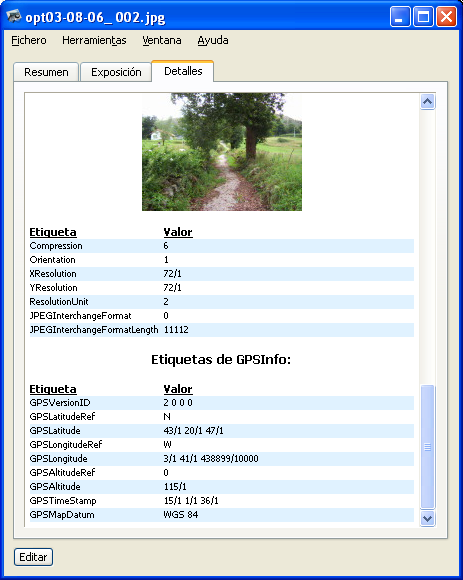This screenshot has height=580, width=463.
Task: Click the GPSLongitude value 438899/10000
Action: [229, 459]
